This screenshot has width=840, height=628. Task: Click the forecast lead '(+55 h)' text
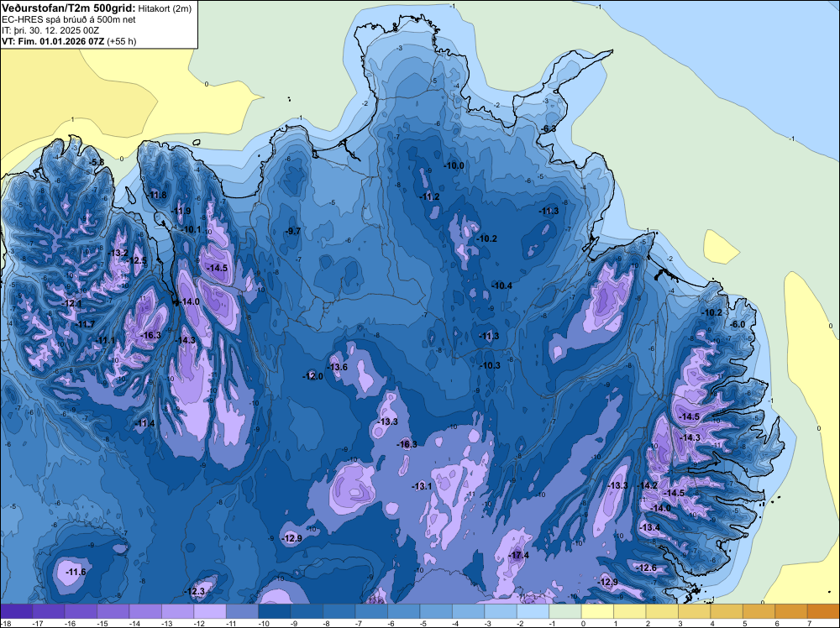(x=122, y=41)
